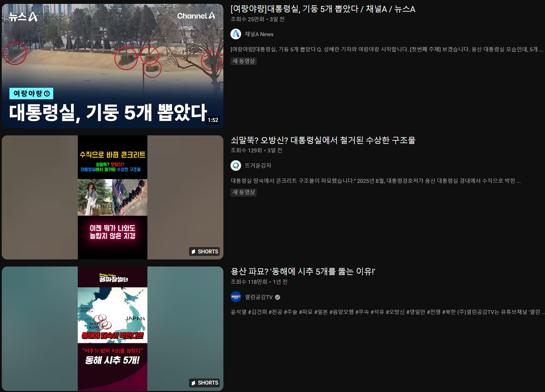545x392 pixels.
Task: Click the 새 동영상 badge under the 쇠말뚝 video
Action: pyautogui.click(x=244, y=192)
